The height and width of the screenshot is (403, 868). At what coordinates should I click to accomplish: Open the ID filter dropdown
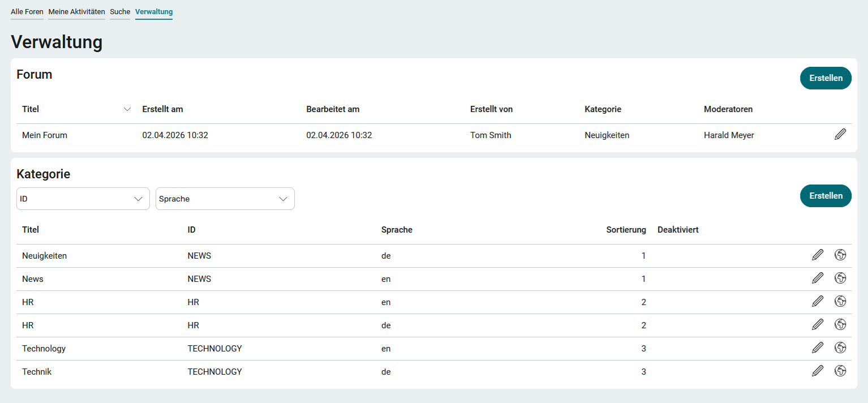click(x=83, y=199)
